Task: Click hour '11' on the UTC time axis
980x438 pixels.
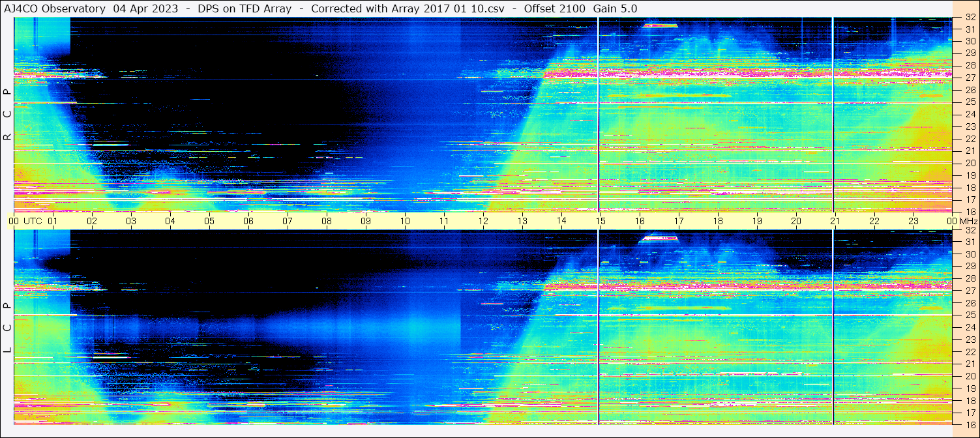Action: (444, 221)
